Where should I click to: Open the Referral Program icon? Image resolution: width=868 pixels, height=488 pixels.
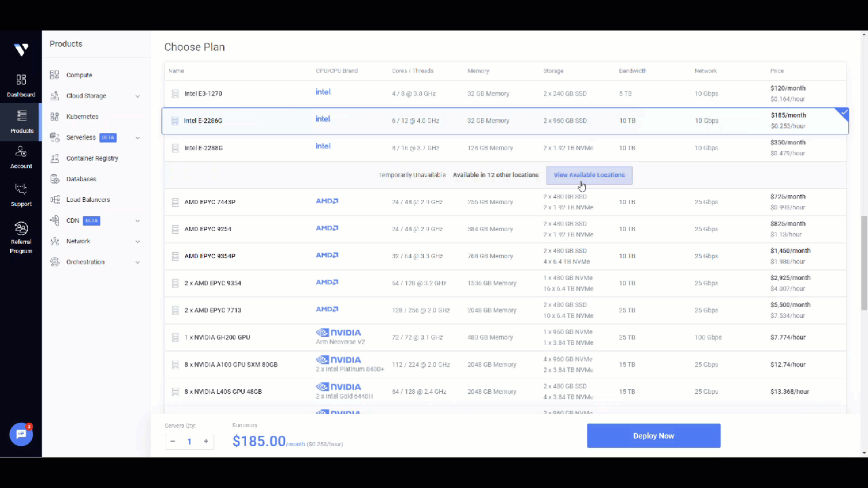(x=21, y=228)
